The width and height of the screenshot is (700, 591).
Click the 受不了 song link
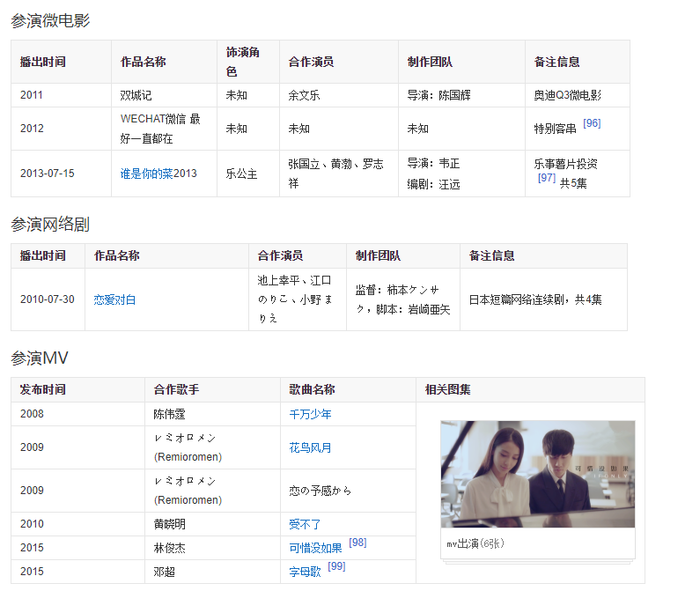(x=305, y=524)
